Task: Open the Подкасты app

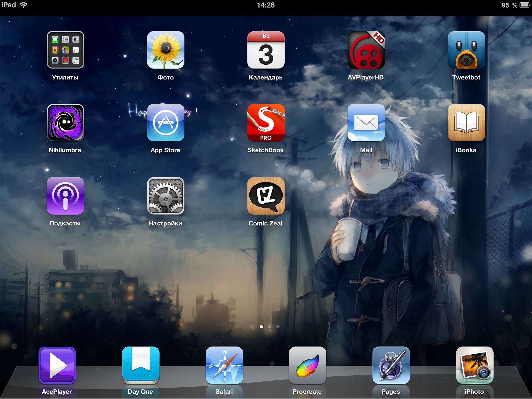Action: tap(65, 196)
